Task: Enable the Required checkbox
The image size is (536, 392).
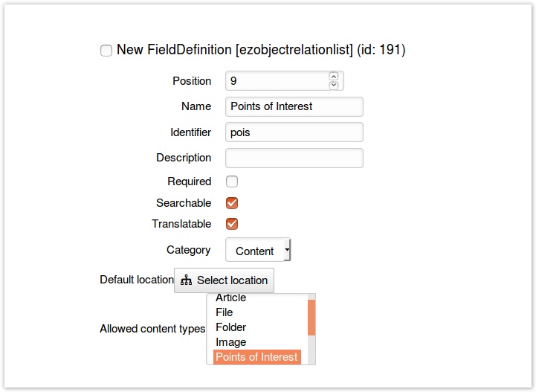Action: (x=232, y=181)
